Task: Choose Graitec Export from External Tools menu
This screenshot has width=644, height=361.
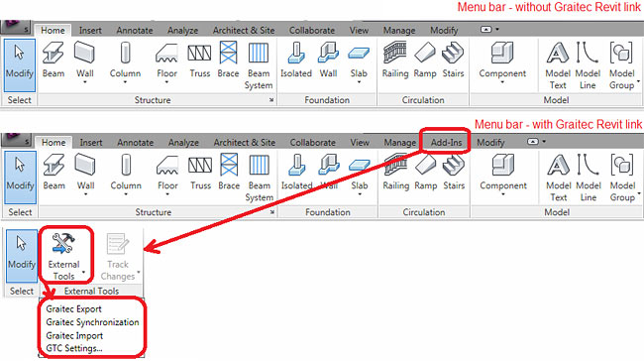Action: [x=74, y=309]
